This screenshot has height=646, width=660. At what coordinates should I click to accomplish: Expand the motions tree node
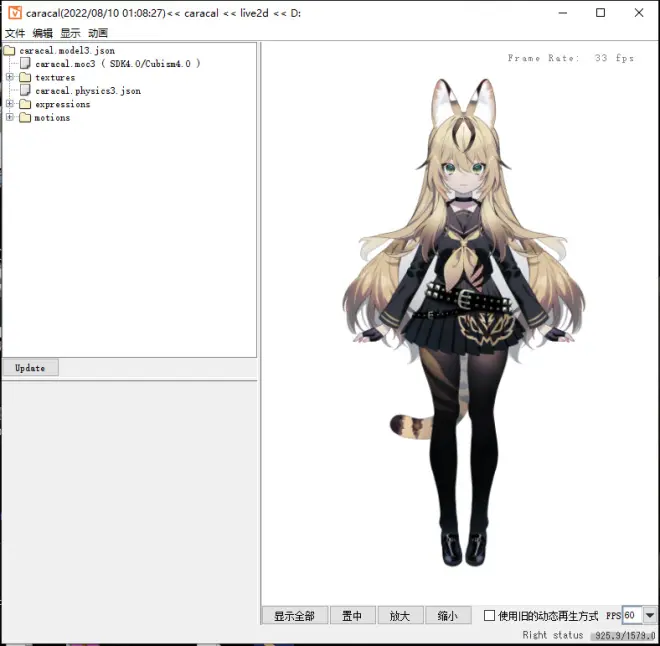coord(10,117)
